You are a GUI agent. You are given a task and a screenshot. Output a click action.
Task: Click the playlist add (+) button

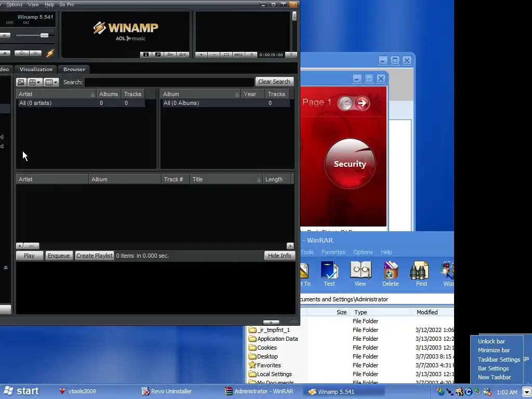coord(201,55)
